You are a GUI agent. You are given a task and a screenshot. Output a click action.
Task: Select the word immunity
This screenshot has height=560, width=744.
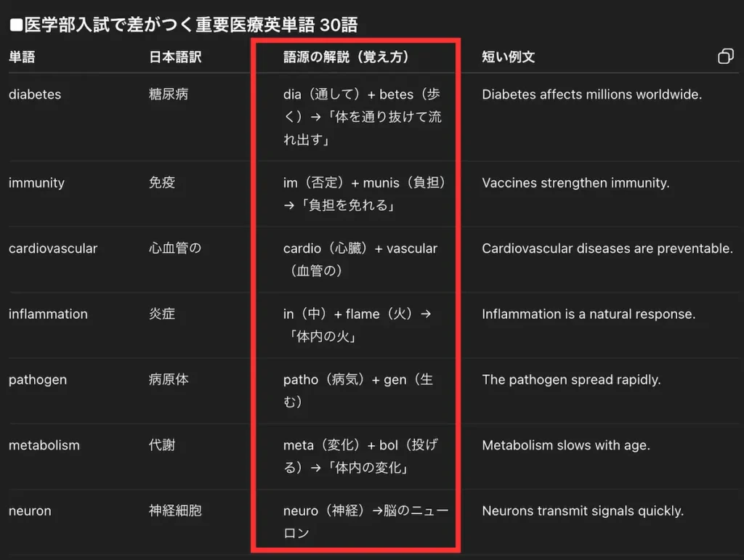(36, 182)
